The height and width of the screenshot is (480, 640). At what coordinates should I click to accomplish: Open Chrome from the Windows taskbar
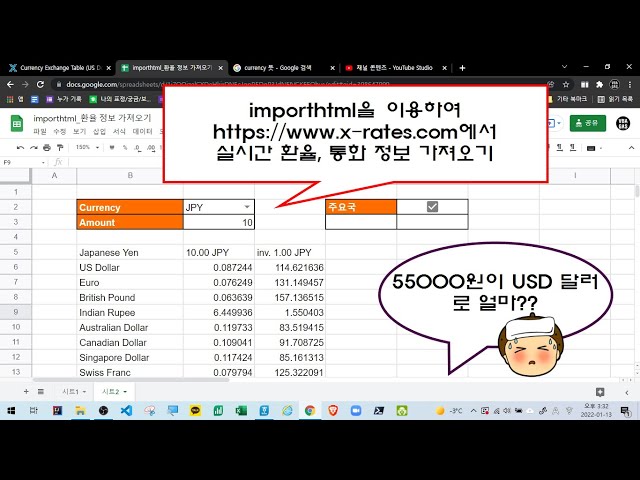[310, 410]
